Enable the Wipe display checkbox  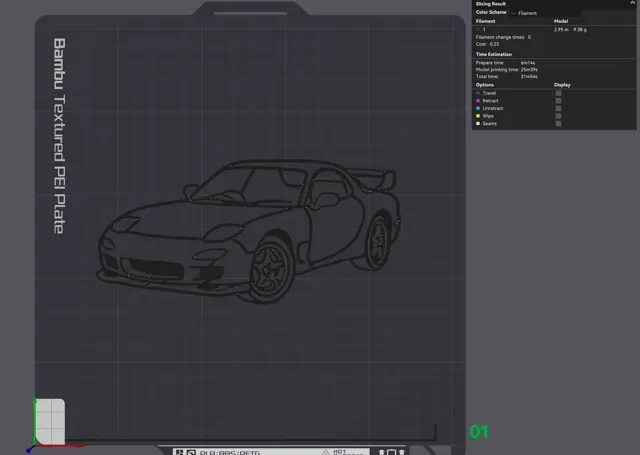(x=558, y=116)
